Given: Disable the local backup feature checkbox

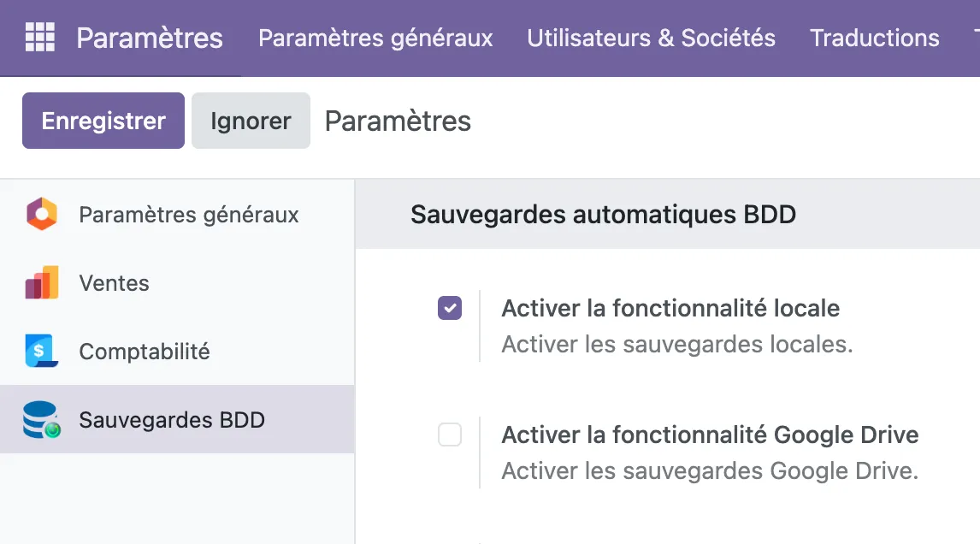Looking at the screenshot, I should point(450,308).
